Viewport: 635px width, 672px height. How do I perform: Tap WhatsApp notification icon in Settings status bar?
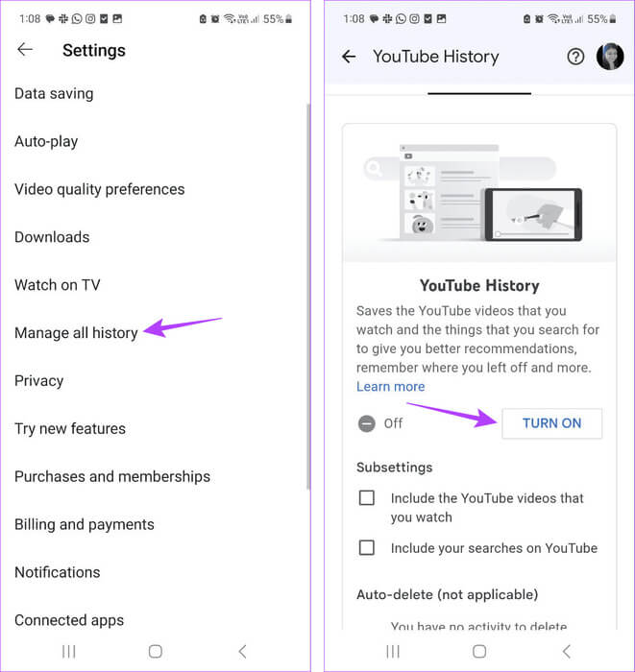(x=77, y=19)
